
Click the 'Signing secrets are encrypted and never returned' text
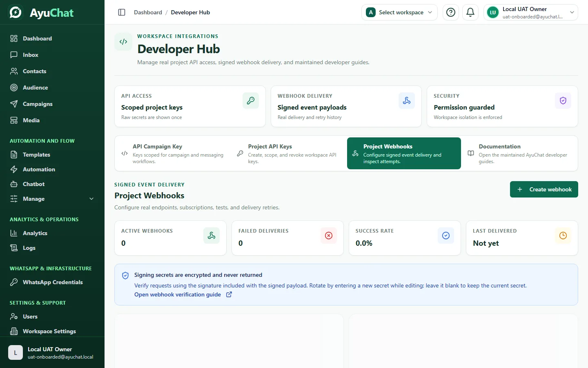pos(198,275)
